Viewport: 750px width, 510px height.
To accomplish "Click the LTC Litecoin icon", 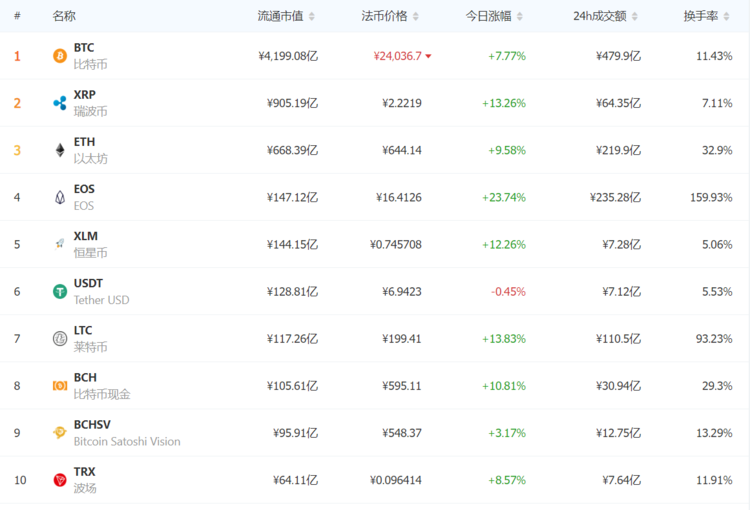I will pyautogui.click(x=60, y=339).
